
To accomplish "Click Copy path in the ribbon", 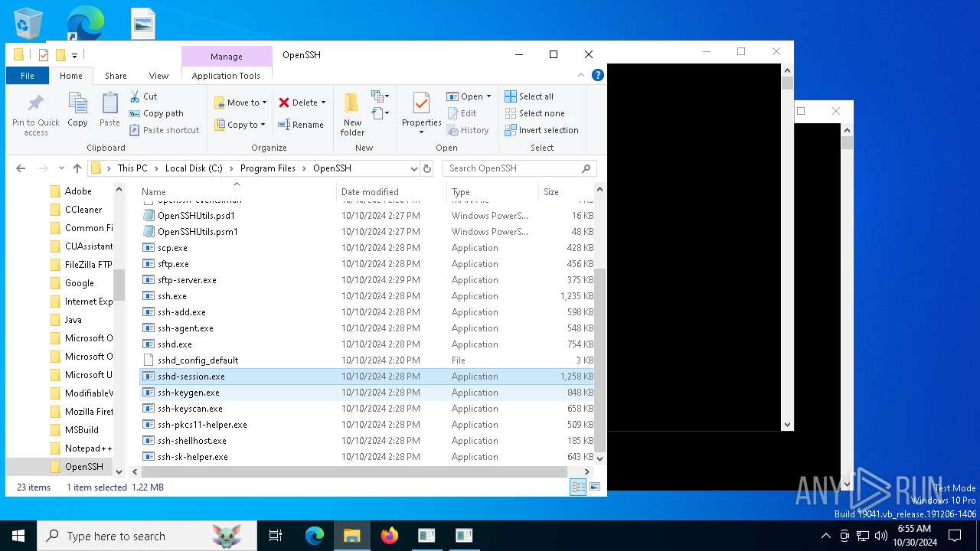I will 157,113.
